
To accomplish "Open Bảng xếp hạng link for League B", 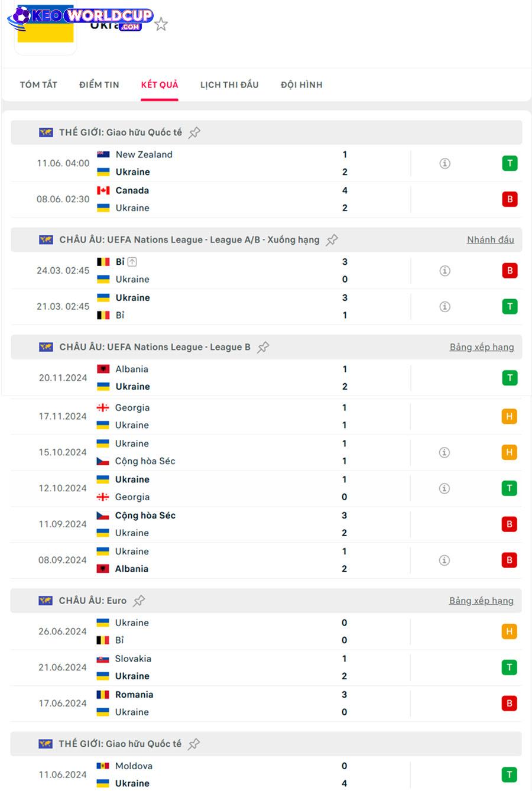I will click(482, 347).
